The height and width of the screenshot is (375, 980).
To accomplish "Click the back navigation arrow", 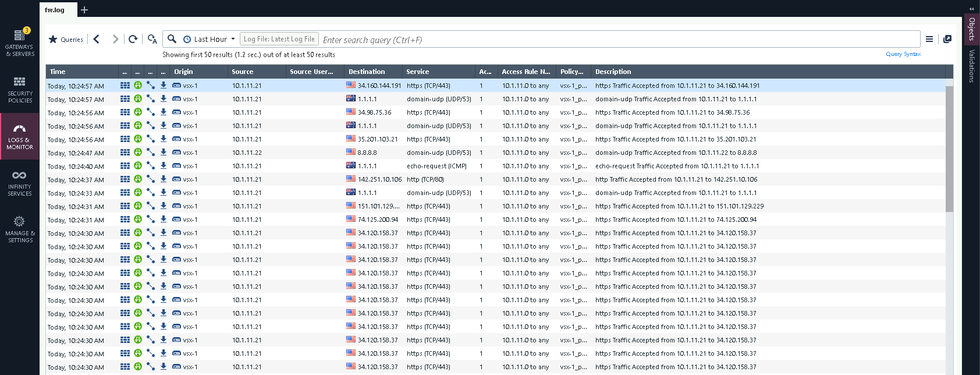I will 97,39.
